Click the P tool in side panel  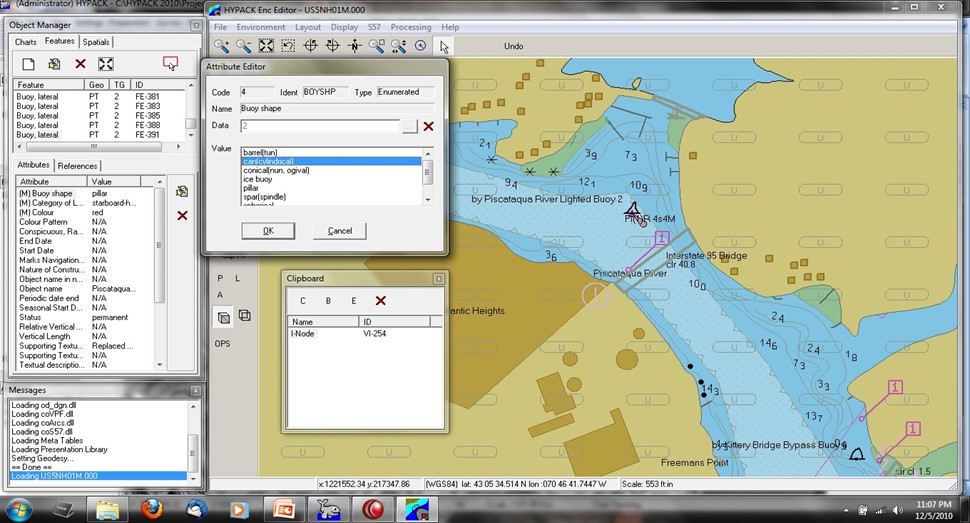click(220, 279)
